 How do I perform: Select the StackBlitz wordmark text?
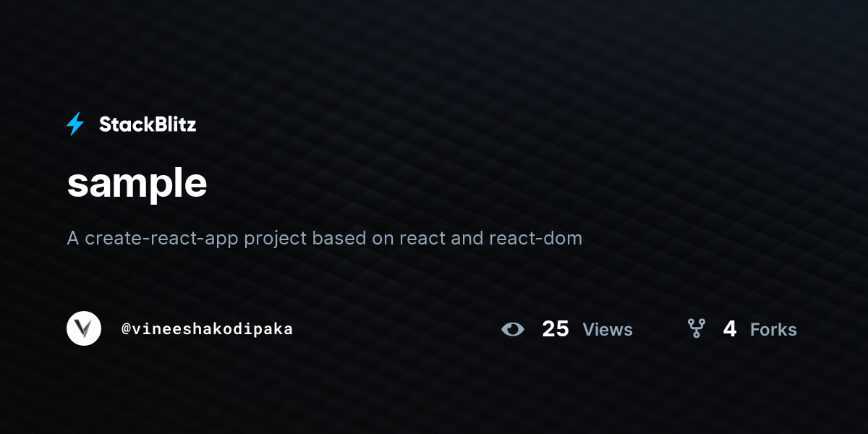(148, 124)
